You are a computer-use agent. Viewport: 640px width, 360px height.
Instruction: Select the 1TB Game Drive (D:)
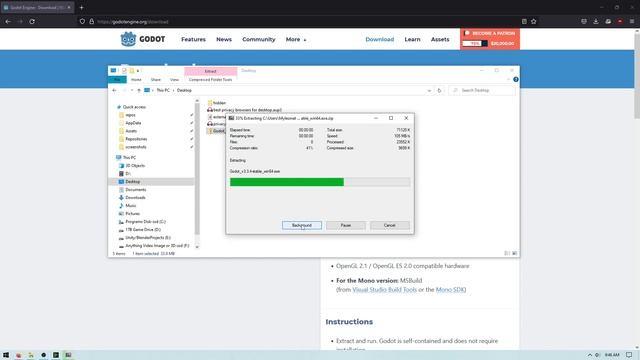click(x=142, y=230)
